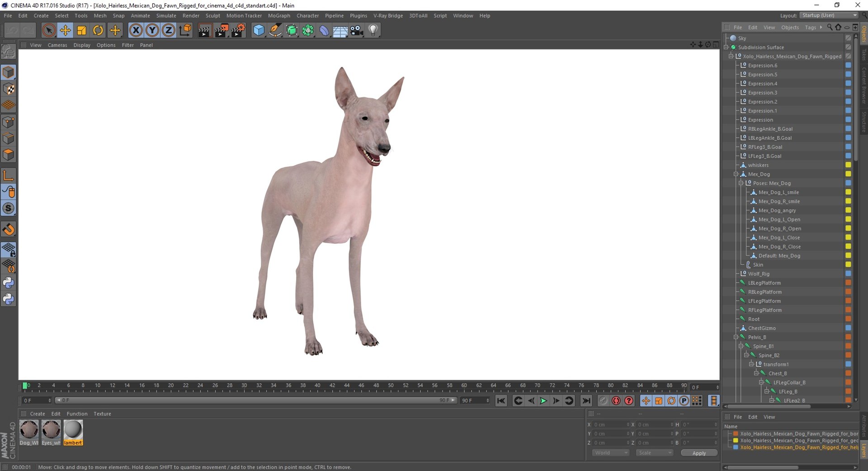
Task: Click Record Active Objects button
Action: 603,400
